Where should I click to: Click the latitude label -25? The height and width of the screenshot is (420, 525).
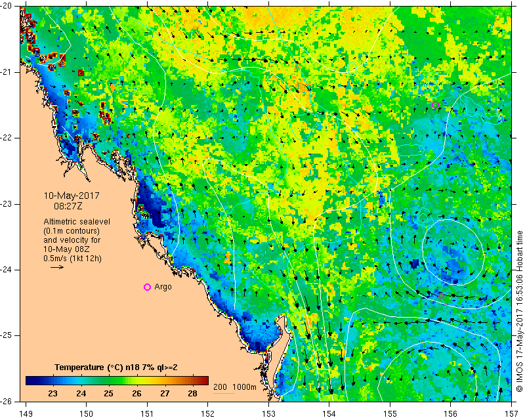(x=6, y=335)
